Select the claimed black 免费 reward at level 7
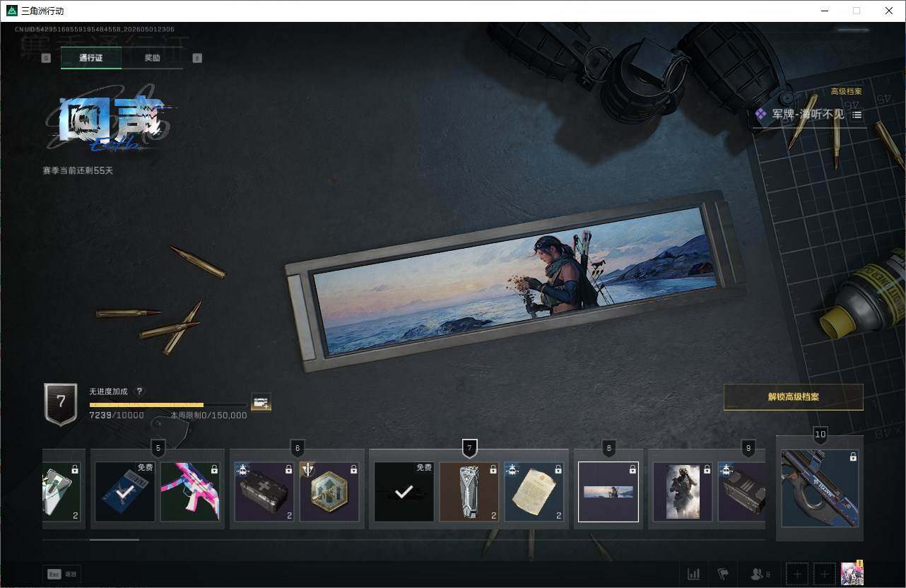 (404, 492)
